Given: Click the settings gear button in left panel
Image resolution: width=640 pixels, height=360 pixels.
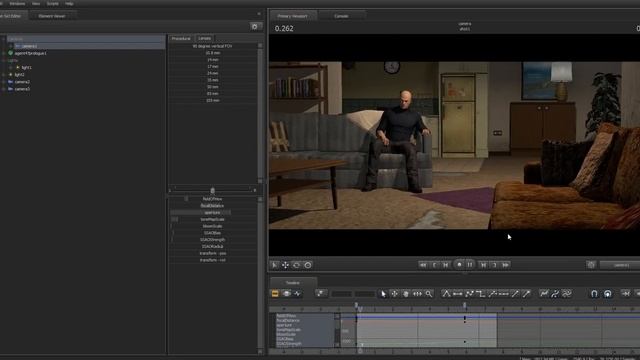Looking at the screenshot, I should (x=255, y=27).
